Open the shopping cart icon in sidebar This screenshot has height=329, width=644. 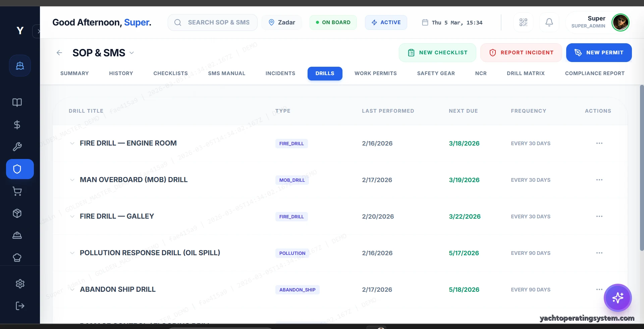coord(17,191)
